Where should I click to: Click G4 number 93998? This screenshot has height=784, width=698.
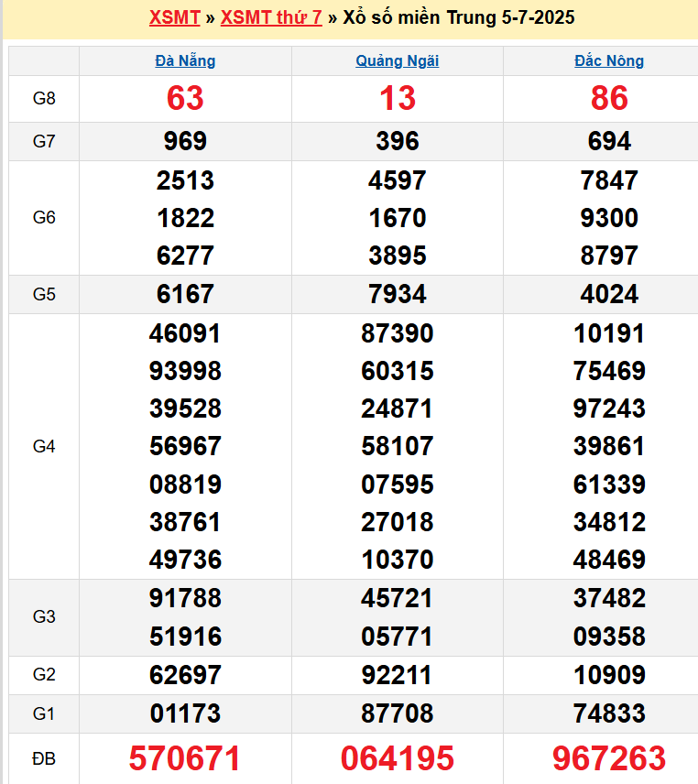coord(185,372)
